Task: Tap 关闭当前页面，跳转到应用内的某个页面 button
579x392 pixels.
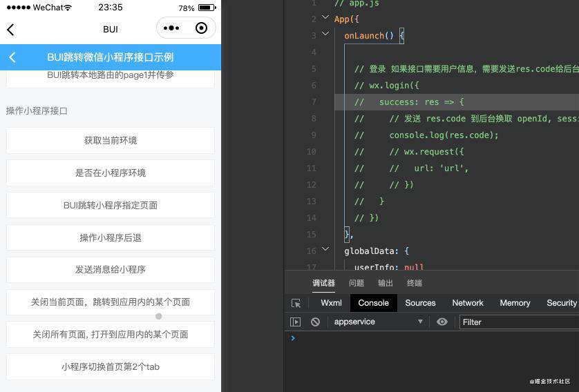Action: (111, 302)
